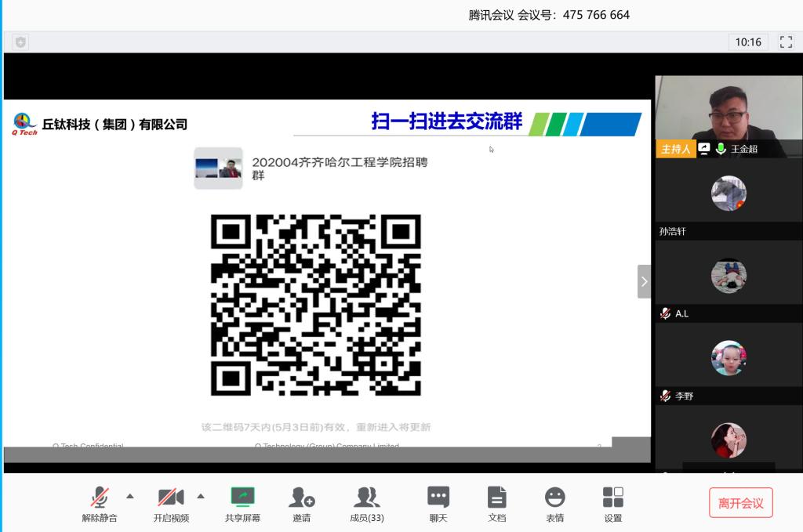Expand video options arrow beside 开启视频
This screenshot has height=532, width=803.
pos(201,496)
